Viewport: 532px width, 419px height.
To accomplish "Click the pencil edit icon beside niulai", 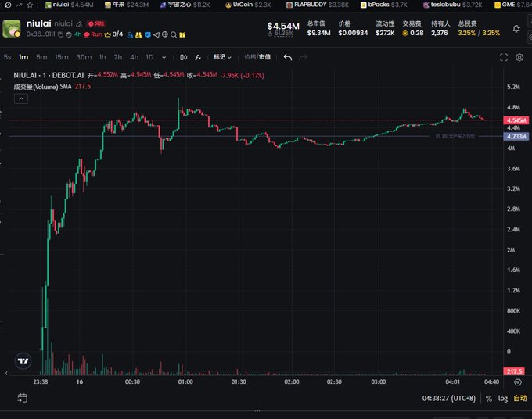I will (x=79, y=24).
